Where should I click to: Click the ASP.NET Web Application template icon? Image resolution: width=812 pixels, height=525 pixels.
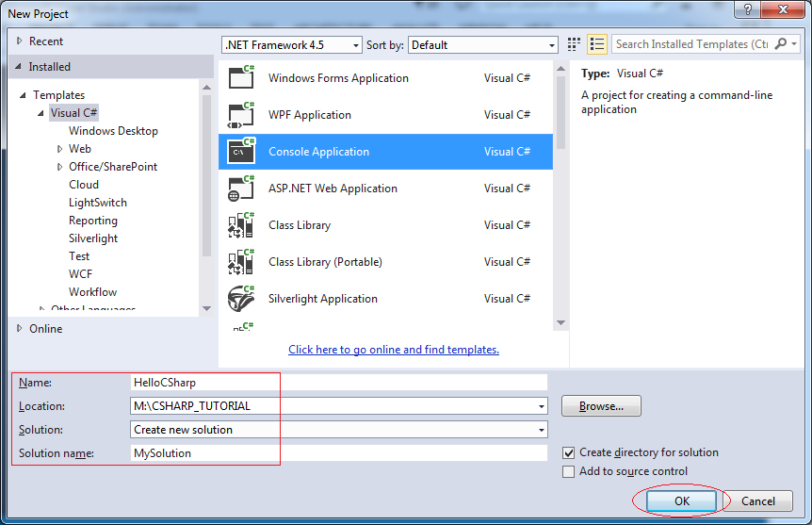[241, 189]
